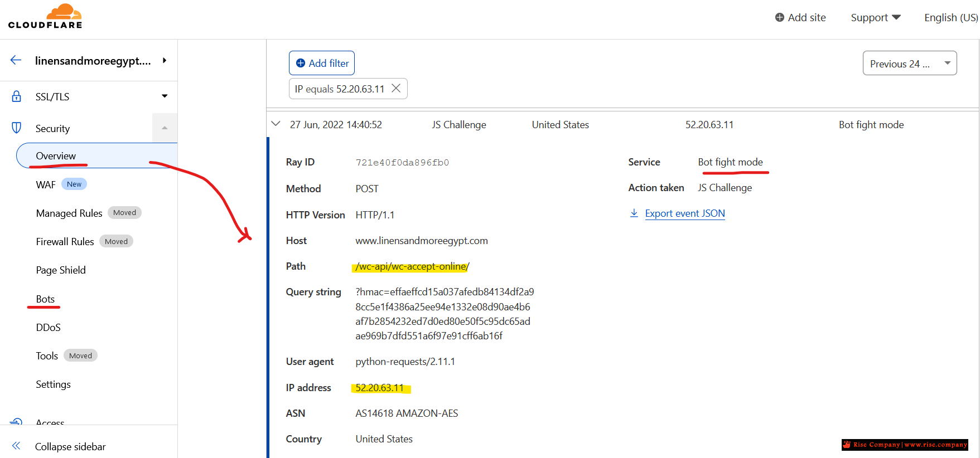The width and height of the screenshot is (980, 458).
Task: Click Collapse sidebar text
Action: tap(70, 446)
